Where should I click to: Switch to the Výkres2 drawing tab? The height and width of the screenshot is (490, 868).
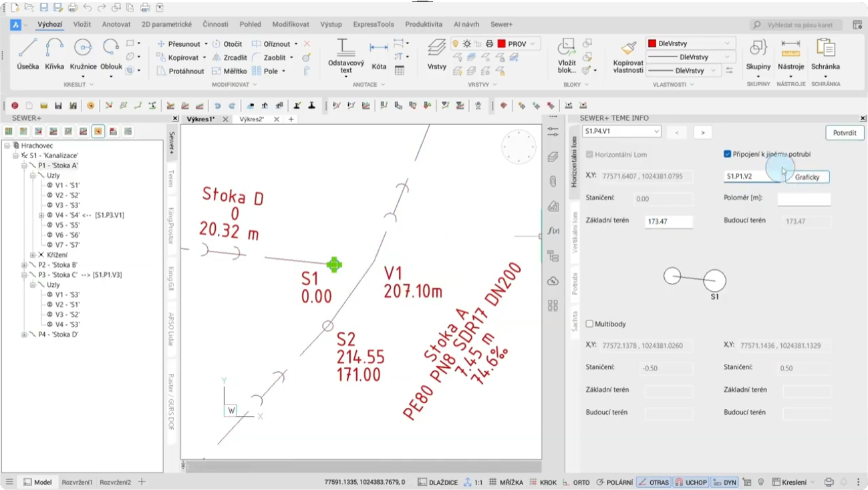pyautogui.click(x=253, y=119)
